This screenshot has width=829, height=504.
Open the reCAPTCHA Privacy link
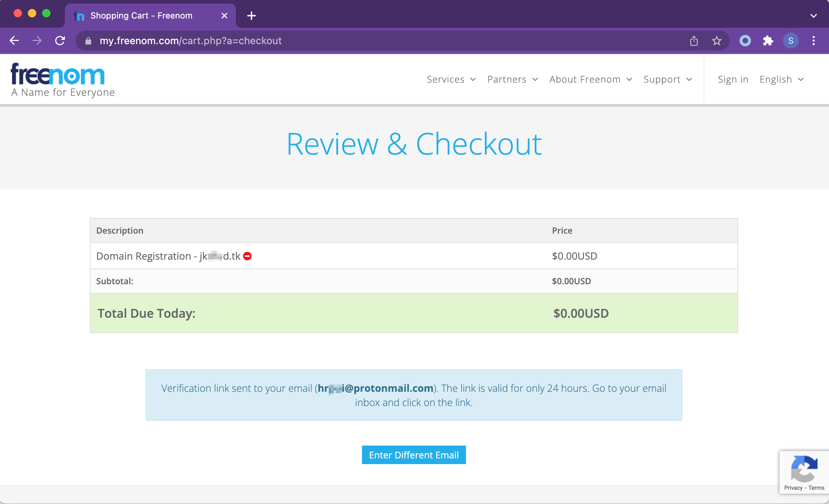point(793,488)
